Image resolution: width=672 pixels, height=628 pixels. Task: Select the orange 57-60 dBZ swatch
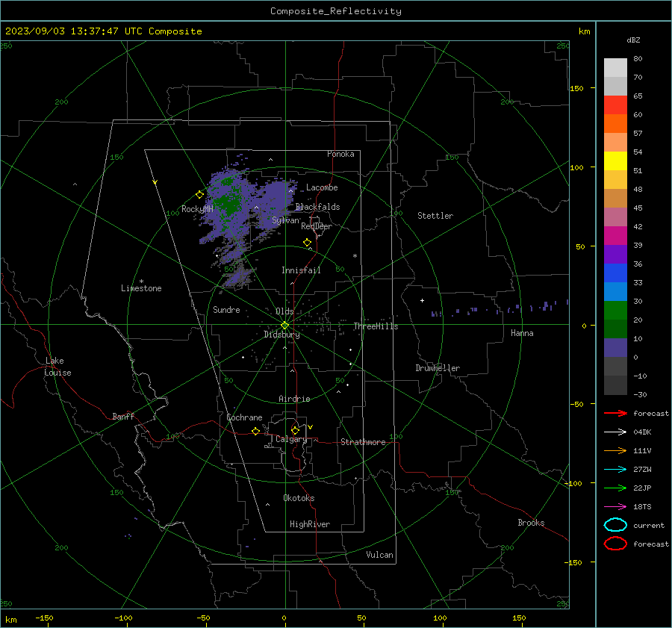[x=615, y=124]
